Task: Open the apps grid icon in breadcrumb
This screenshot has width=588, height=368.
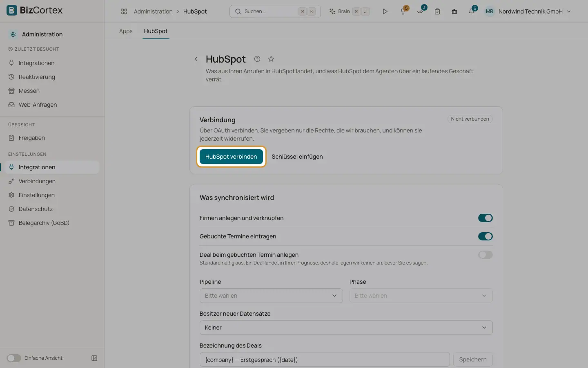Action: pos(124,11)
